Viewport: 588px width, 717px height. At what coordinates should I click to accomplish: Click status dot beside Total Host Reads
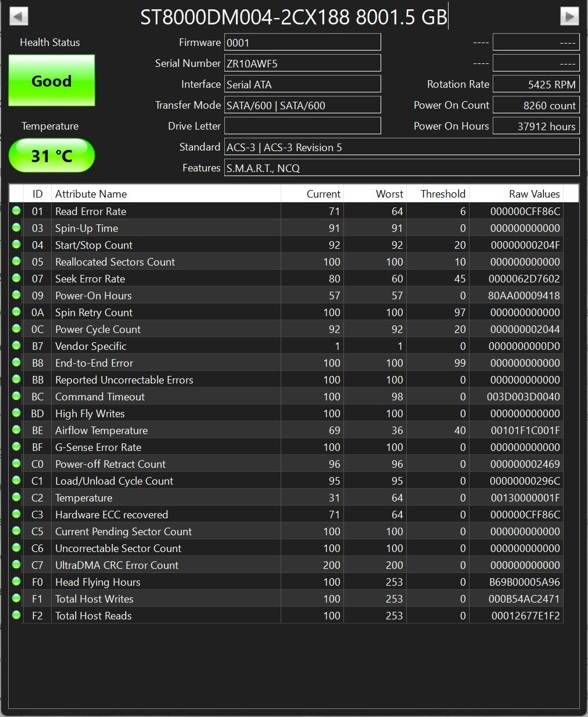(16, 615)
